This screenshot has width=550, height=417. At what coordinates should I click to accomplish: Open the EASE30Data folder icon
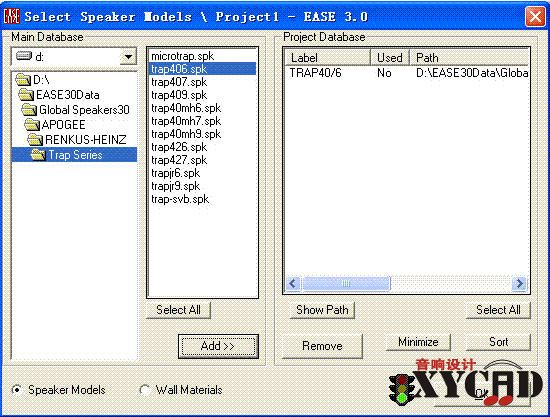coord(26,95)
